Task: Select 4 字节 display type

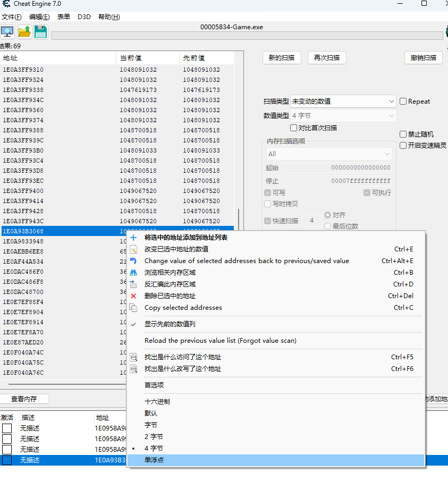Action: coord(276,449)
